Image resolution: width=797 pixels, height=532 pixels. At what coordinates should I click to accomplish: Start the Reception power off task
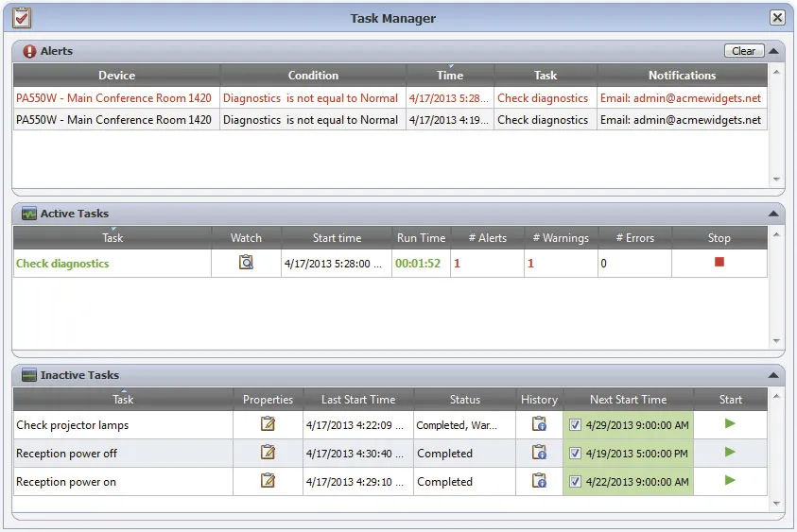coord(730,453)
